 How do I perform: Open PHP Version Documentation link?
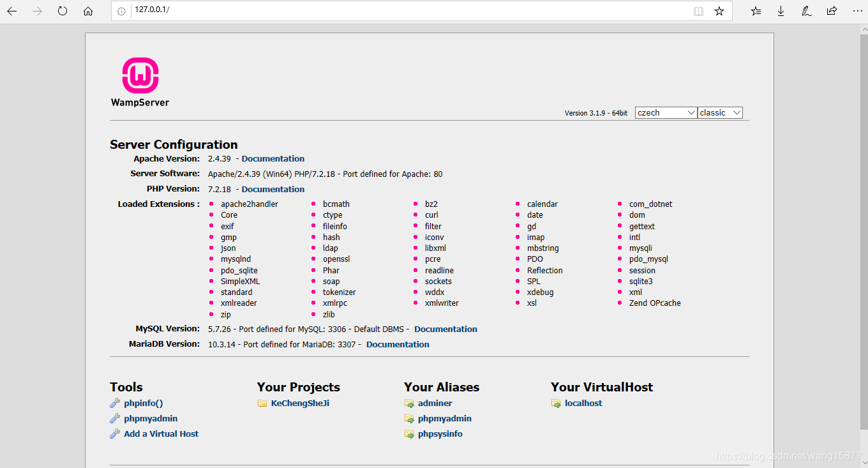(x=273, y=189)
